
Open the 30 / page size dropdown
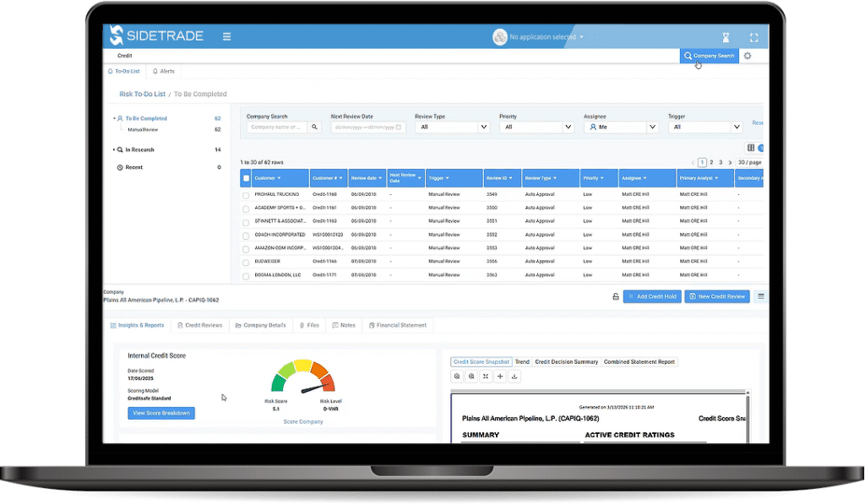748,162
